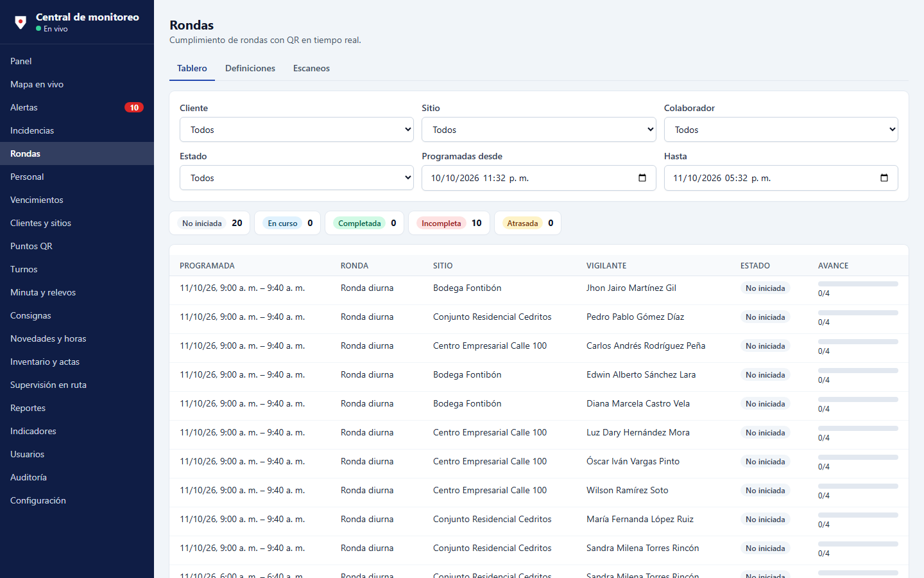Click progress bar for Pedro Pablo Gómez Díaz
This screenshot has width=924, height=578.
click(858, 313)
